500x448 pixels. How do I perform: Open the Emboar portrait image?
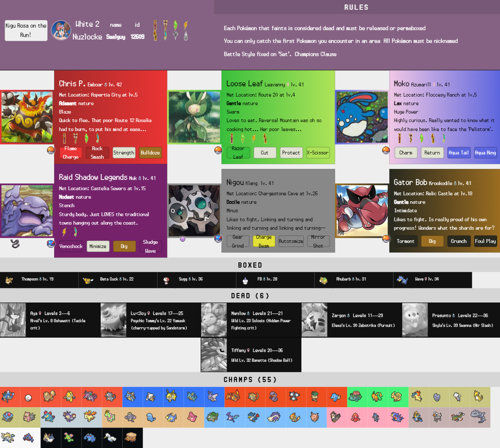point(27,117)
